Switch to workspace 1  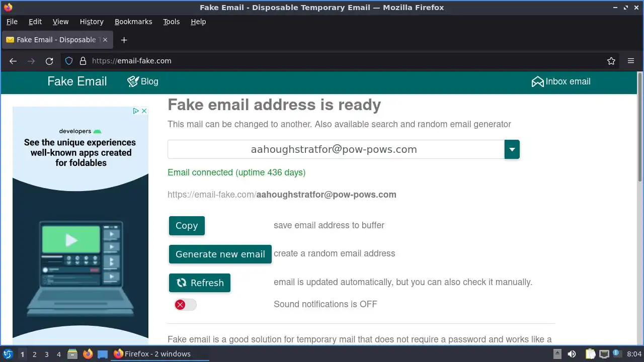pyautogui.click(x=22, y=354)
